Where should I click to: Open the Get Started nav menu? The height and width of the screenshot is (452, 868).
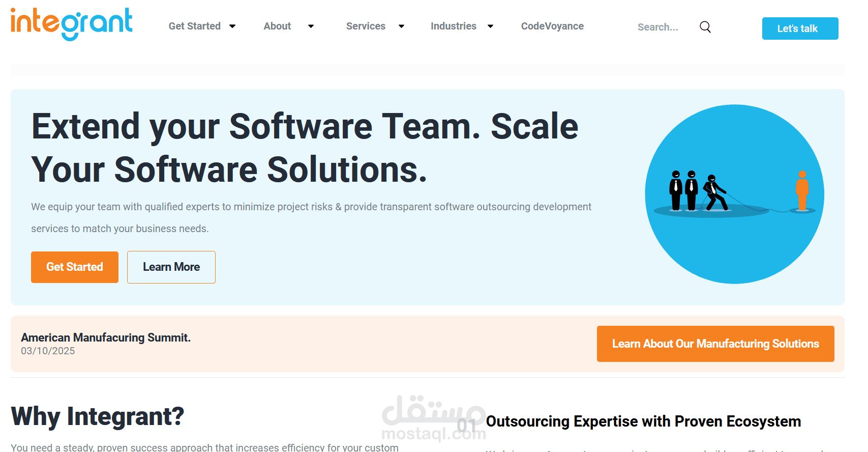[195, 26]
